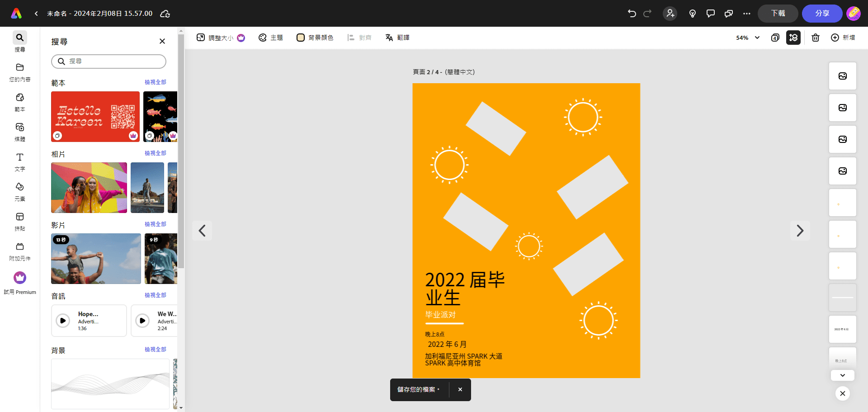Select the skateboarder photo thumbnail
The image size is (868, 412).
[147, 188]
